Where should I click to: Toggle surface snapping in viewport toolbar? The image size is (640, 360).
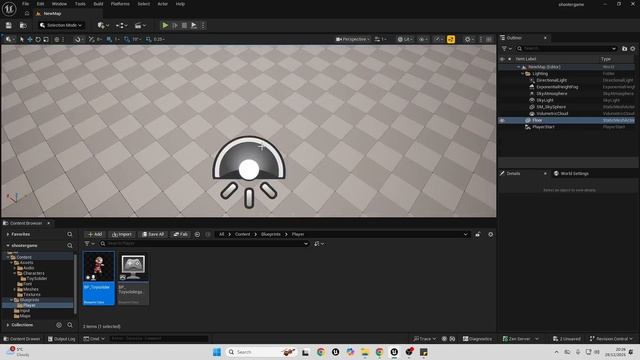[x=92, y=40]
